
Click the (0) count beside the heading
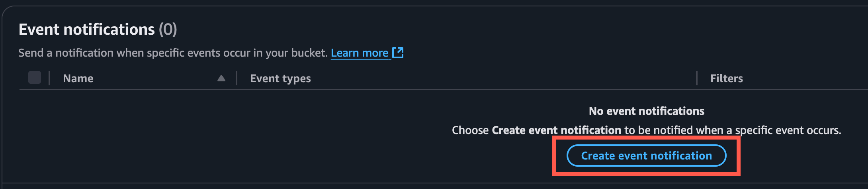pos(168,30)
